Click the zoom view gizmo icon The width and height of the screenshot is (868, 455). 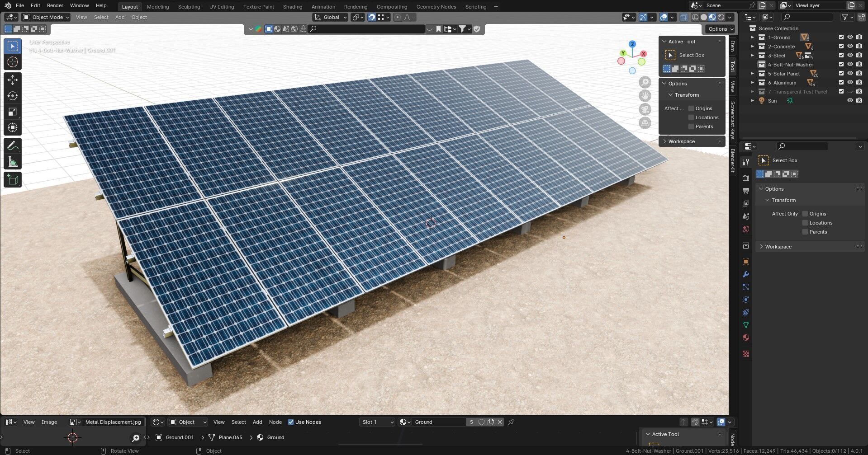pos(645,82)
